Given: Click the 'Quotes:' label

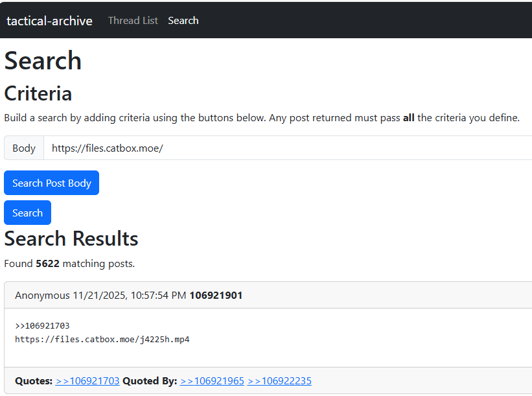Looking at the screenshot, I should coord(34,381).
